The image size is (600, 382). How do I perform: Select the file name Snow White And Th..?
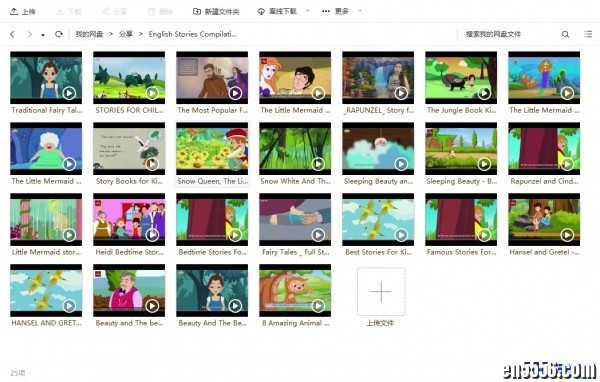click(295, 181)
